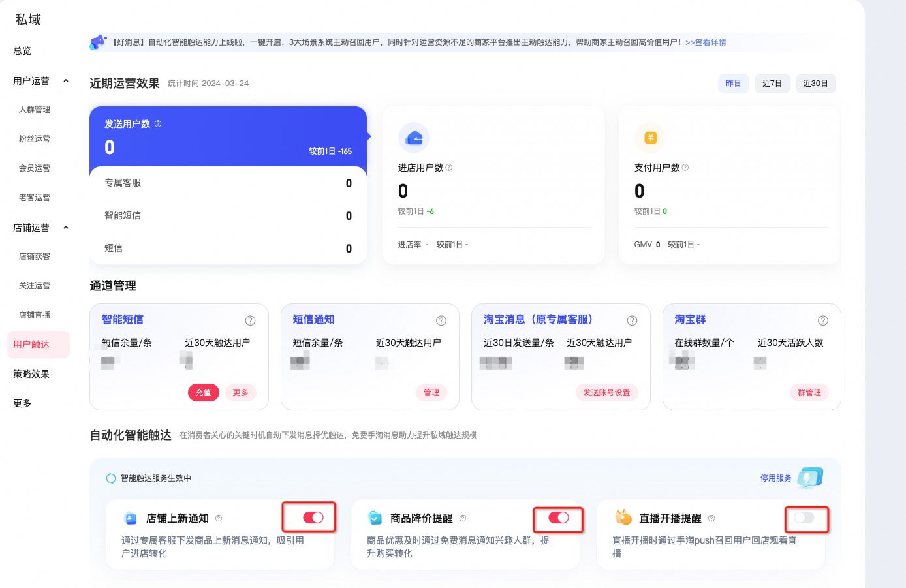Open help icon on 短信通知 card
906x588 pixels.
[x=441, y=320]
